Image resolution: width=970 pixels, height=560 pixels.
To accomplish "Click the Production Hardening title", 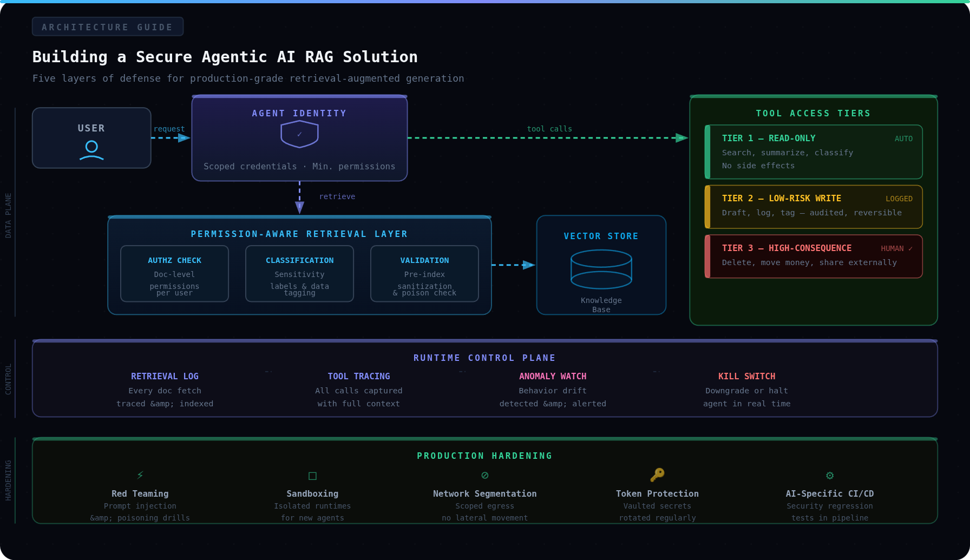I will click(x=484, y=456).
